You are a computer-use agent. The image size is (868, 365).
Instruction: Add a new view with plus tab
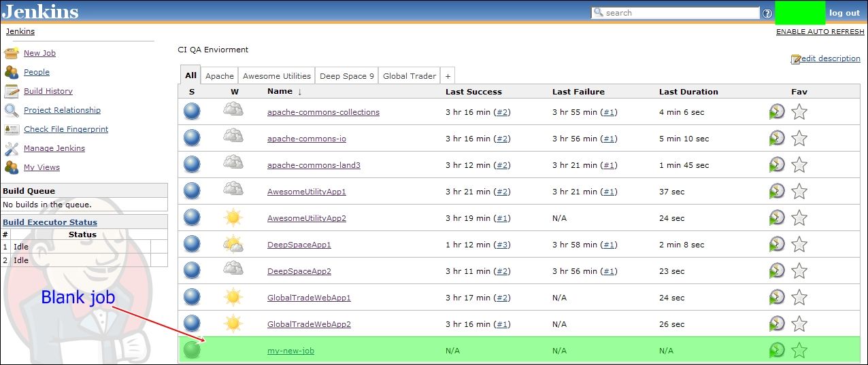pos(448,76)
